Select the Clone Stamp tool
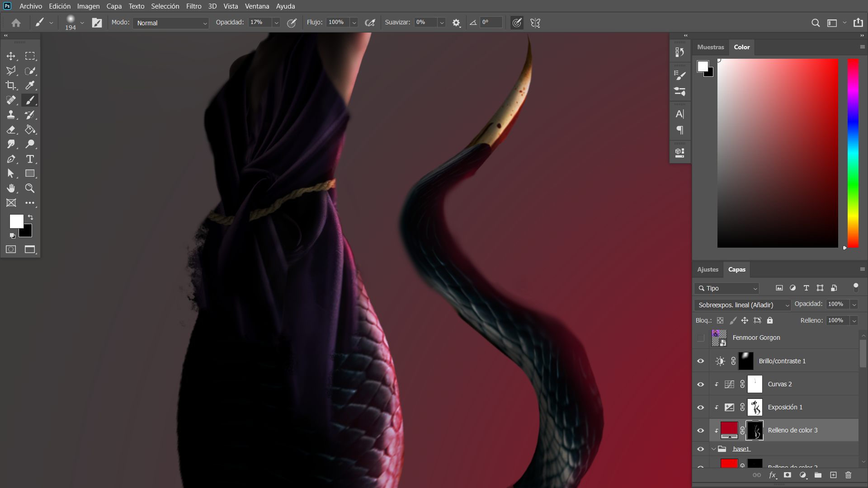Viewport: 868px width, 488px height. point(11,115)
